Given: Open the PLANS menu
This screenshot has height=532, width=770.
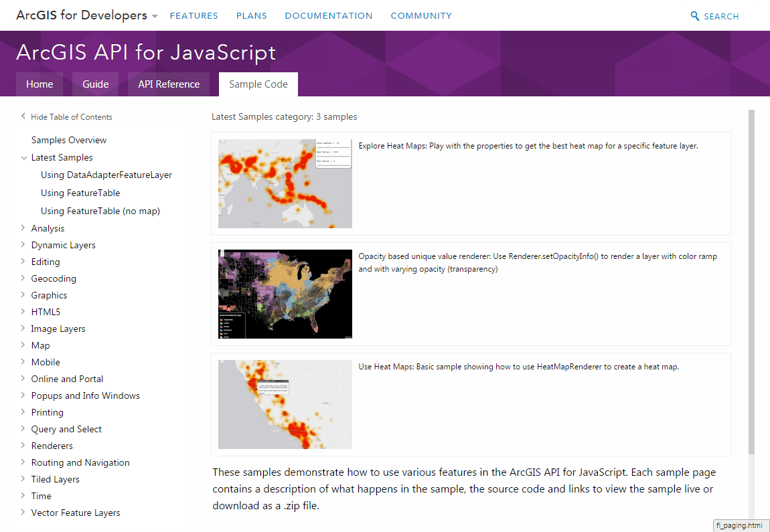Looking at the screenshot, I should coord(252,15).
